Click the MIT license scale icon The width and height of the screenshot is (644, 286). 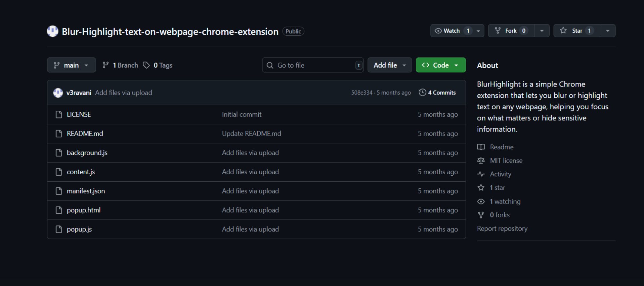pos(481,160)
